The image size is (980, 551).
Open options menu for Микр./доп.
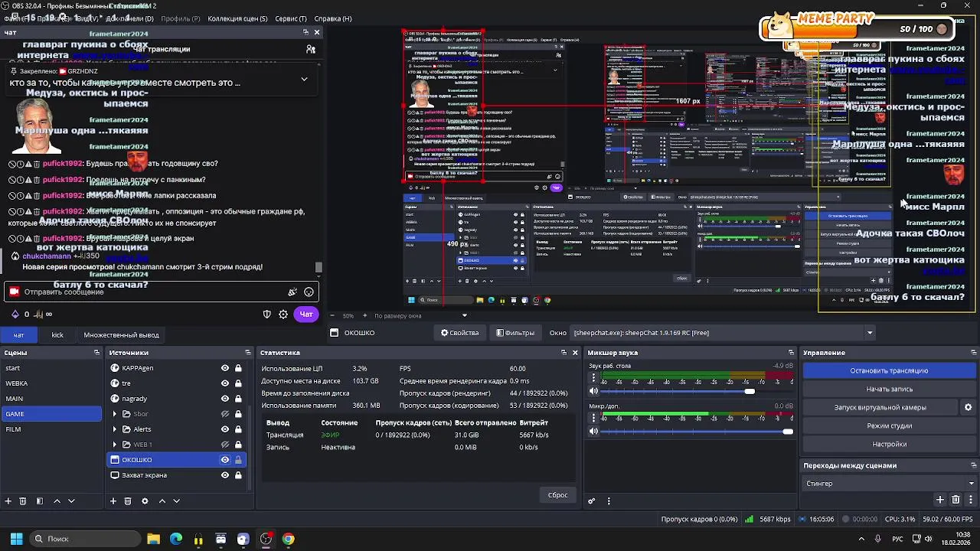tap(593, 418)
